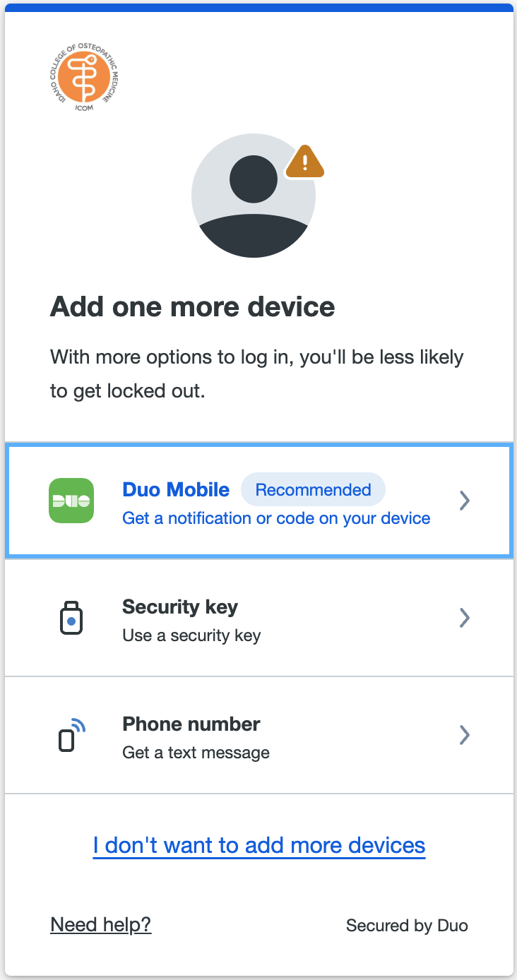Expand the Duo Mobile option chevron
Image resolution: width=517 pixels, height=980 pixels.
coord(464,501)
